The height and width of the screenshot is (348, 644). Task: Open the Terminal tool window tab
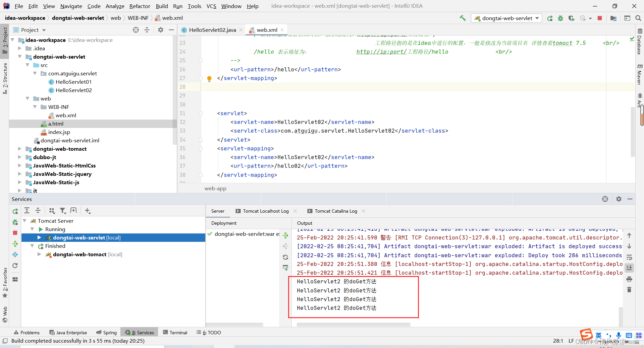click(175, 333)
